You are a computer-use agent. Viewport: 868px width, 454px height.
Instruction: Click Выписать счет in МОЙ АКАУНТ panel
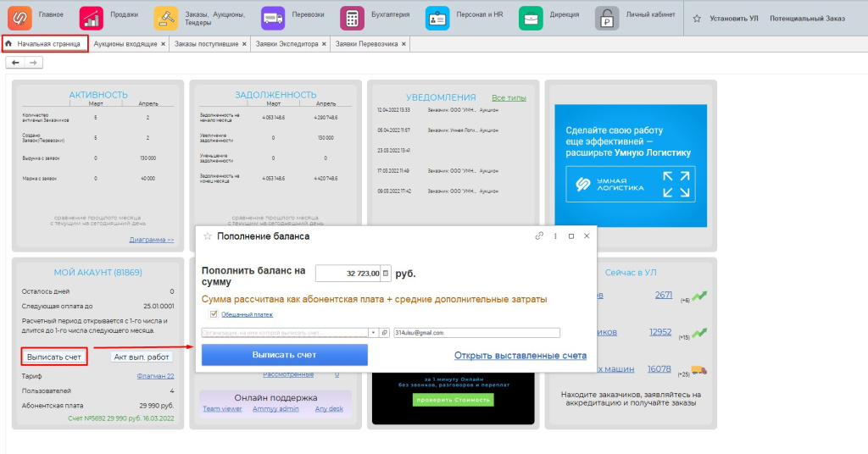pos(54,357)
